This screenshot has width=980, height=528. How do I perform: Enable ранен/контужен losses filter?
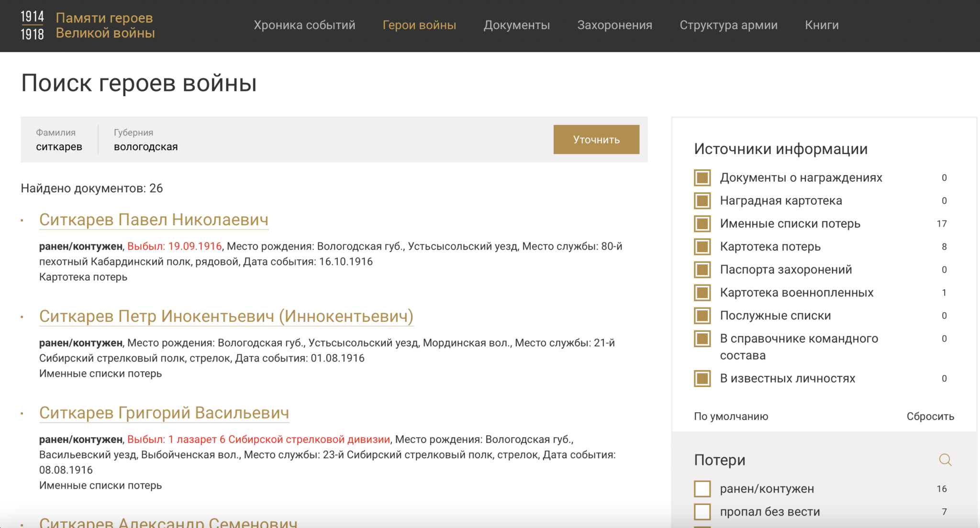[x=702, y=488]
